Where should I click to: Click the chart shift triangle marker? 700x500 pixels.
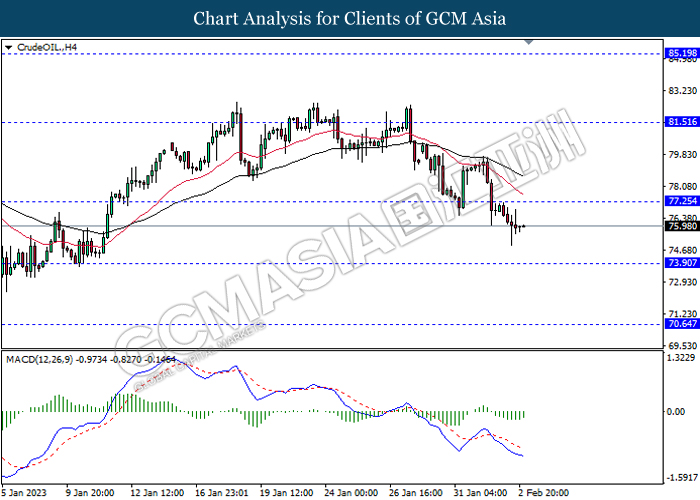[x=529, y=42]
